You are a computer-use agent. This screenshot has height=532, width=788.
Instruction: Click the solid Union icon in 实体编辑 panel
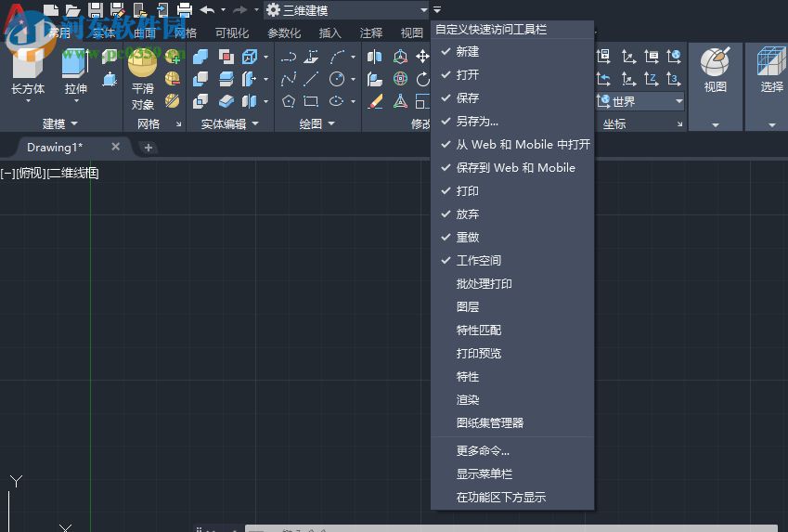point(200,56)
